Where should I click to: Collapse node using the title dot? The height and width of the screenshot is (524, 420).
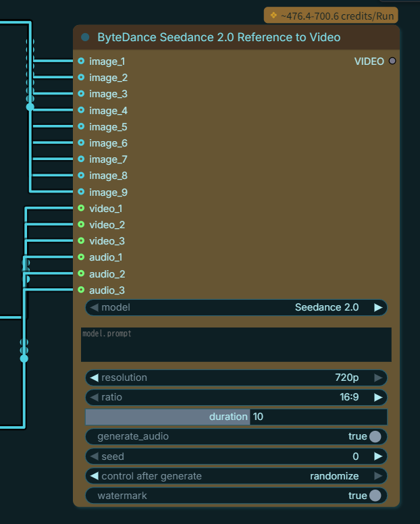pyautogui.click(x=85, y=37)
